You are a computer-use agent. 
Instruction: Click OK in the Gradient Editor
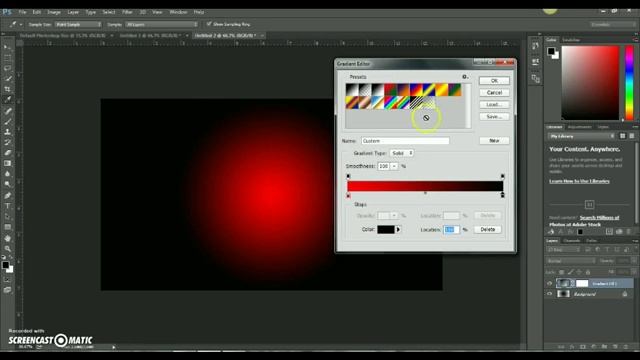tap(494, 81)
